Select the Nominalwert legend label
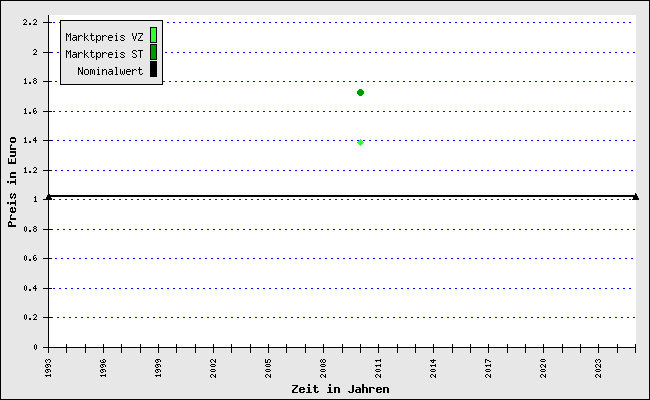Viewport: 650px width, 400px height. pos(110,71)
